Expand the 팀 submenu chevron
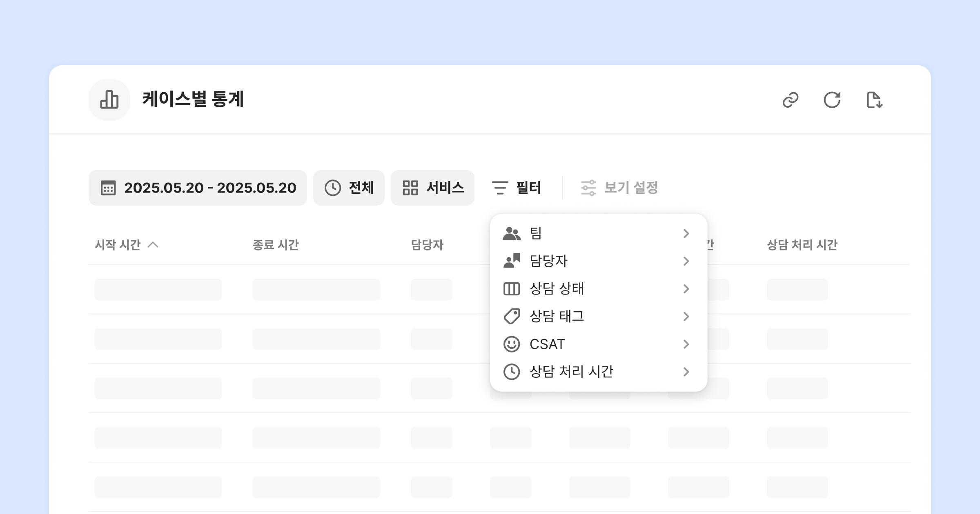The image size is (980, 514). coord(686,233)
